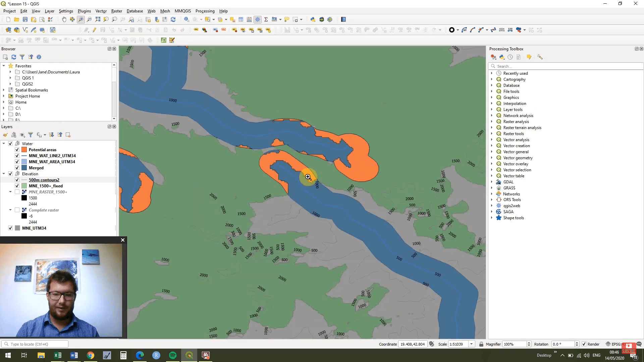Open Layer Styling panel brush icon
Viewport: 644px width, 362px height.
click(x=5, y=135)
